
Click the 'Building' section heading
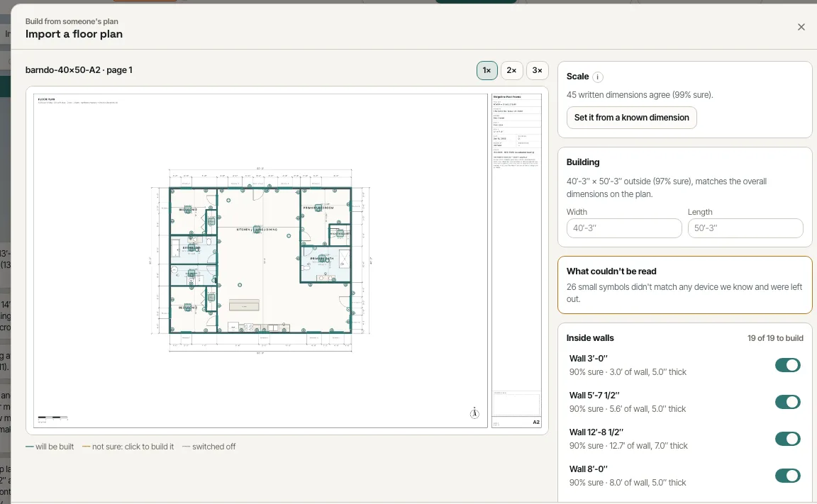tap(582, 162)
